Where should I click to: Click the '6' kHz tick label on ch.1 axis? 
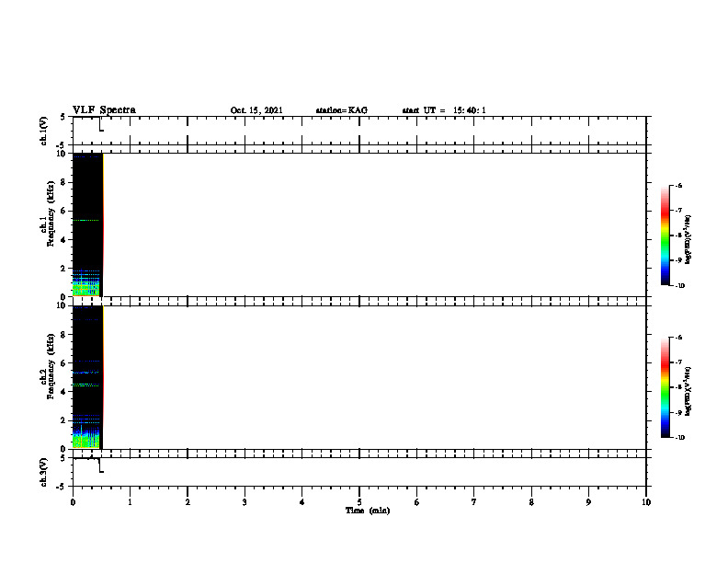63,211
